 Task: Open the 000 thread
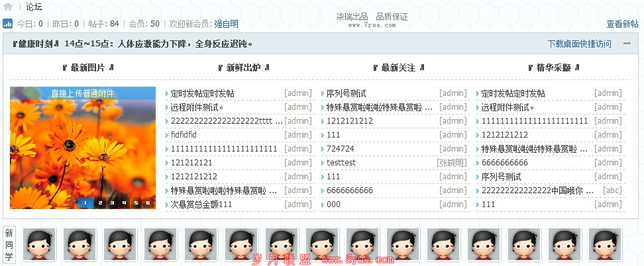point(333,204)
